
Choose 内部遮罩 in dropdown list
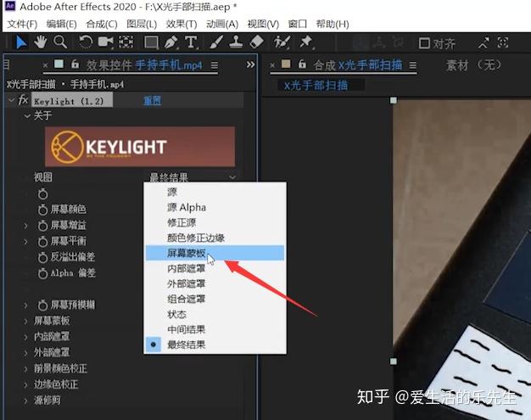pyautogui.click(x=215, y=268)
